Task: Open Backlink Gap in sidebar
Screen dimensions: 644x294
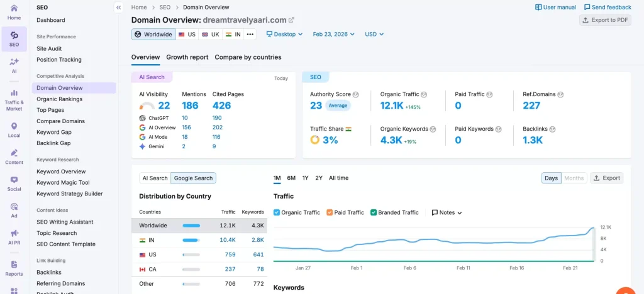Action: (x=53, y=143)
